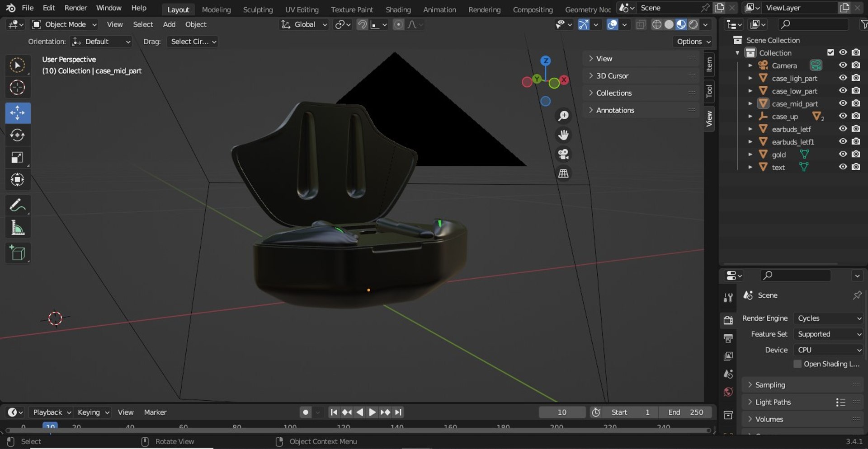Toggle Open Shading Language checkbox

pyautogui.click(x=797, y=364)
